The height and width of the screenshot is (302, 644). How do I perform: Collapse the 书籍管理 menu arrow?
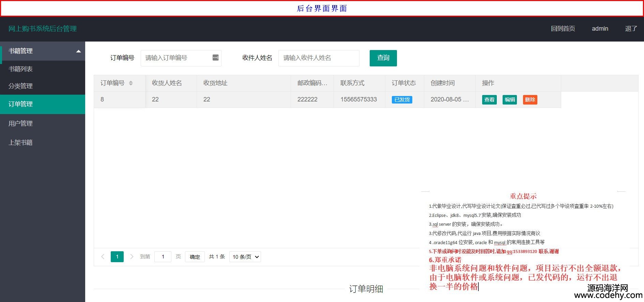point(78,51)
